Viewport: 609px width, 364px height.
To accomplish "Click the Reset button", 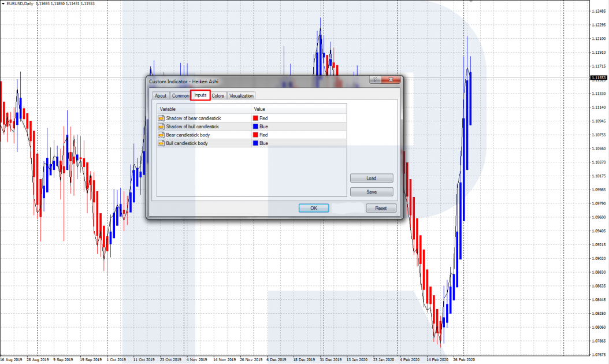I will (381, 208).
